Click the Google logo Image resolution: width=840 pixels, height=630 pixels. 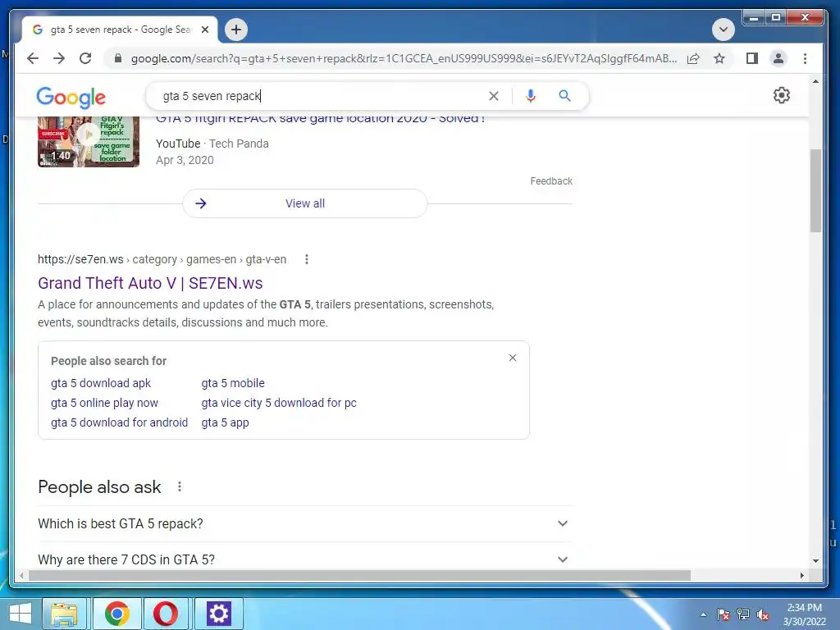coord(71,98)
